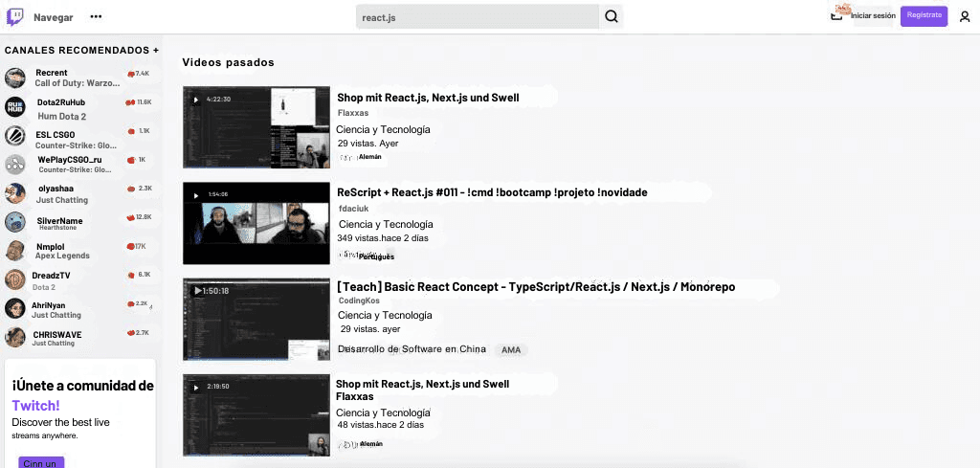This screenshot has height=468, width=980.
Task: Select the WePlayCSGO_ru channel avatar
Action: 15,164
